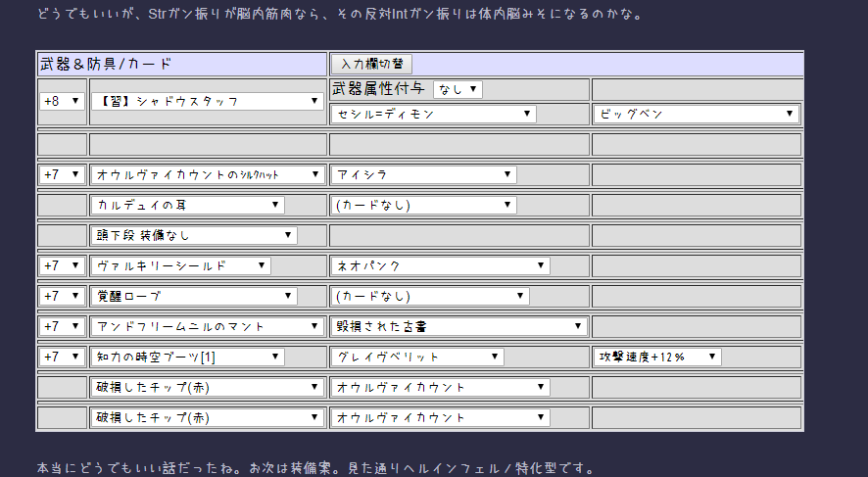
Task: Open the グレイヴベリット card dropdown
Action: click(417, 357)
